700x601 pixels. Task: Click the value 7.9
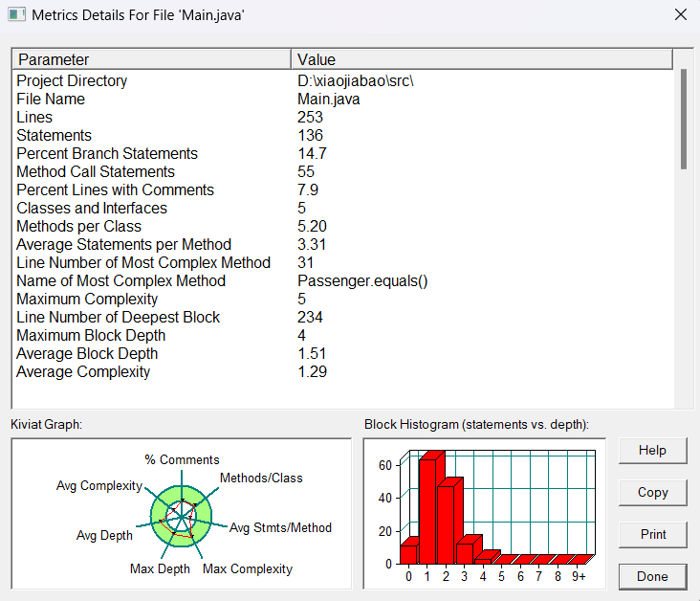coord(308,189)
